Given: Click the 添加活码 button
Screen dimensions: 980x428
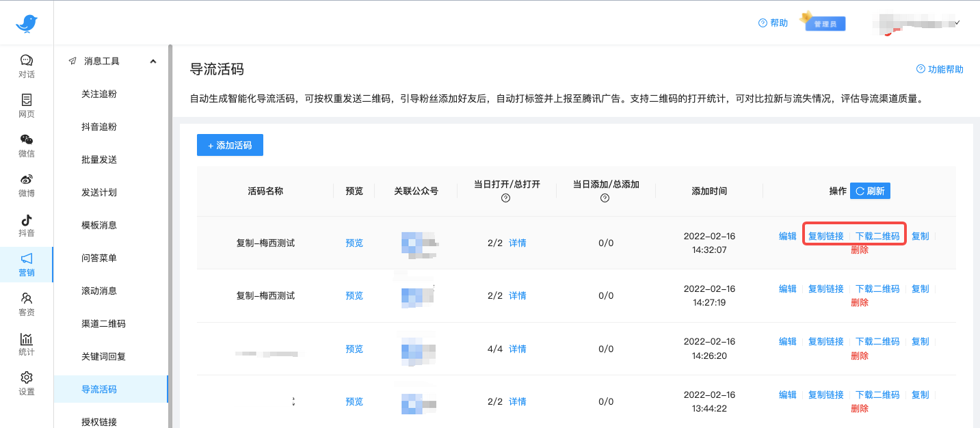Looking at the screenshot, I should point(230,144).
